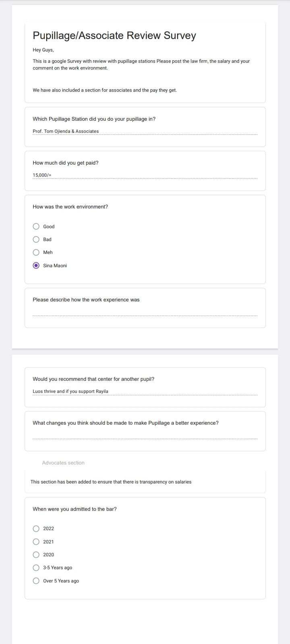Click the empty Pupillage changes answer field
The image size is (290, 644).
[145, 436]
